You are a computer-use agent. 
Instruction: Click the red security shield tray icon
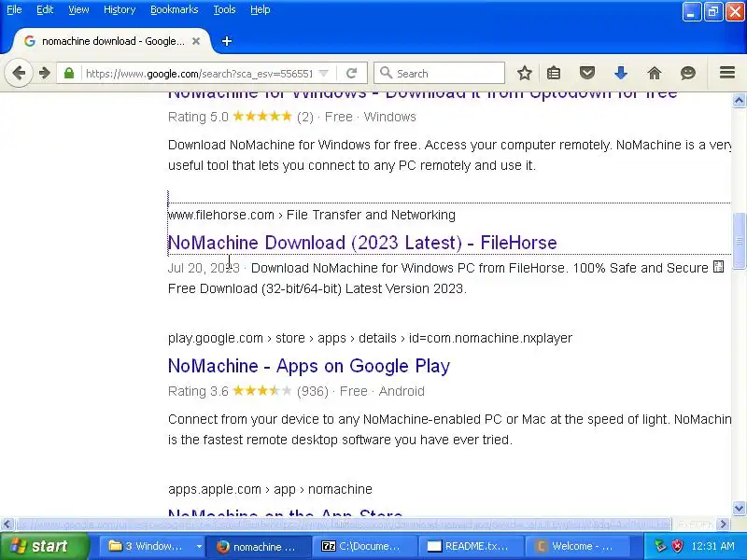pos(677,546)
